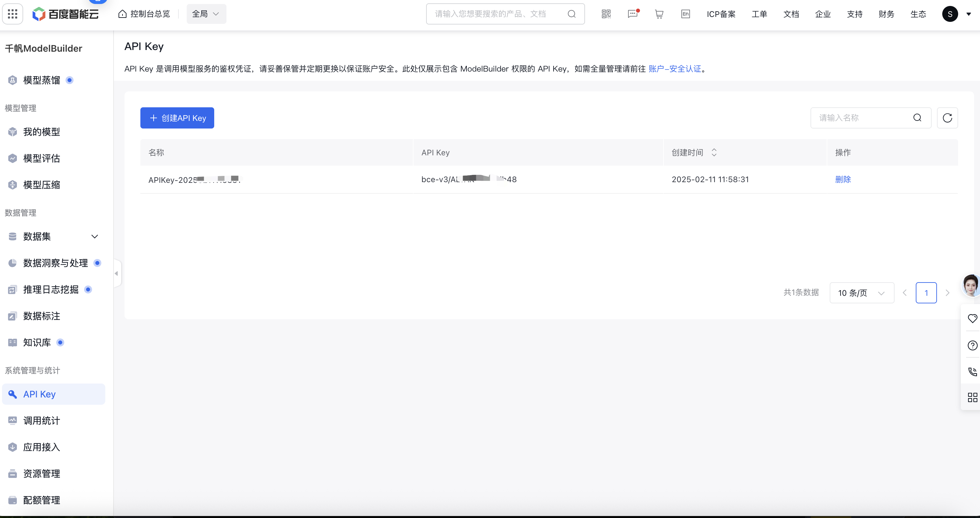Image resolution: width=980 pixels, height=518 pixels.
Task: Open the phone contact floating icon
Action: (x=972, y=372)
